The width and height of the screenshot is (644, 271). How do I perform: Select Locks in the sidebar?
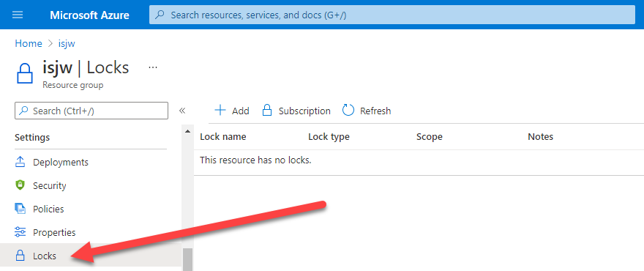tap(91, 256)
